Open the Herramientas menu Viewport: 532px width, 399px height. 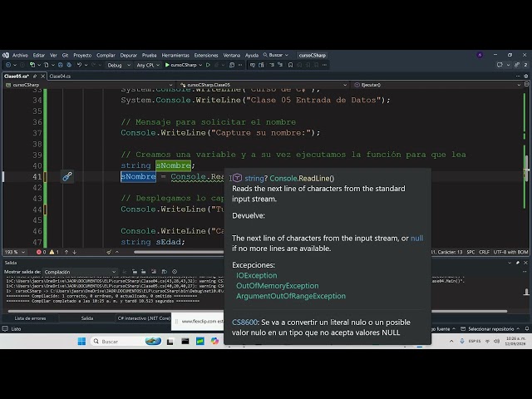(x=175, y=55)
